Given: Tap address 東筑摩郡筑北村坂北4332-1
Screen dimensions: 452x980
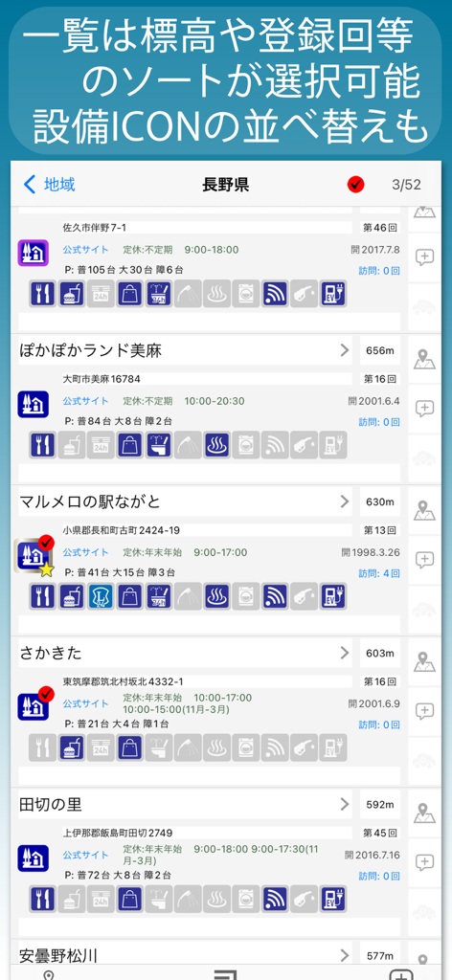Looking at the screenshot, I should (124, 681).
